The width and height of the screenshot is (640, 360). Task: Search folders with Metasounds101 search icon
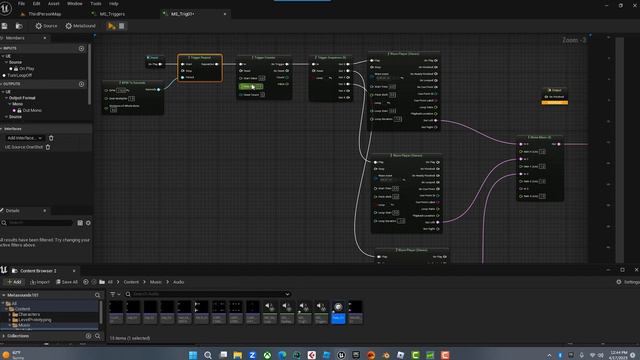[x=98, y=295]
